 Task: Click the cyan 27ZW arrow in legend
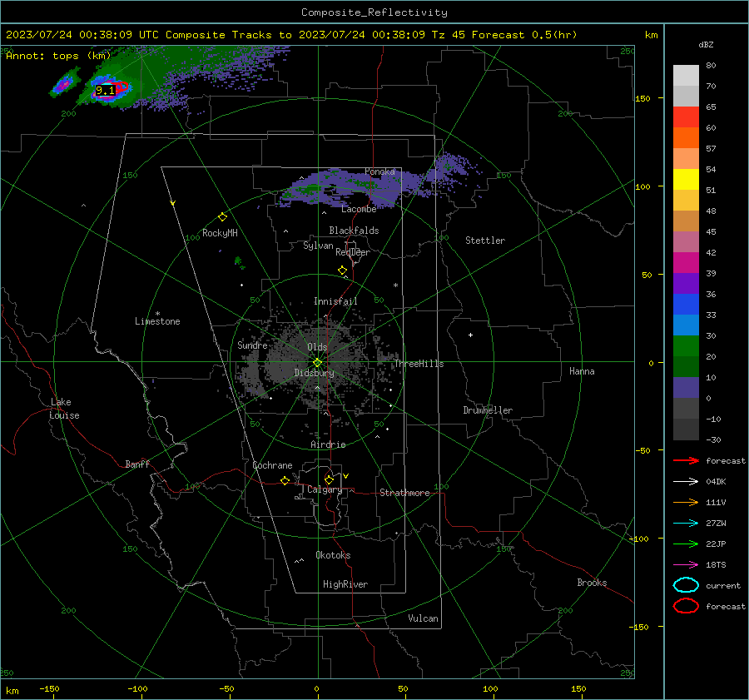click(x=686, y=524)
